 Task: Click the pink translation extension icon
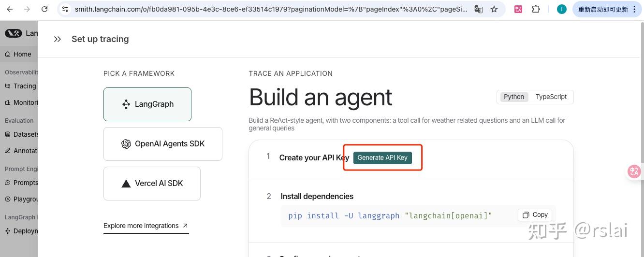pyautogui.click(x=518, y=9)
